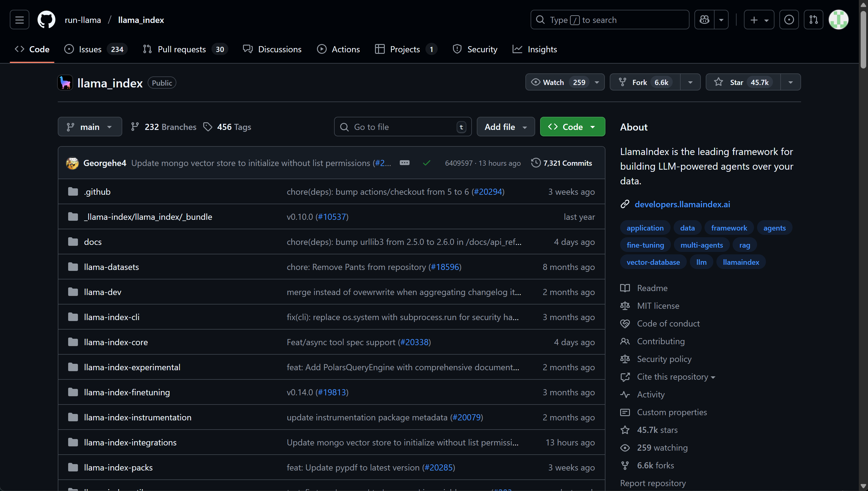Open the Security tab
This screenshot has height=491, width=868.
(x=475, y=49)
